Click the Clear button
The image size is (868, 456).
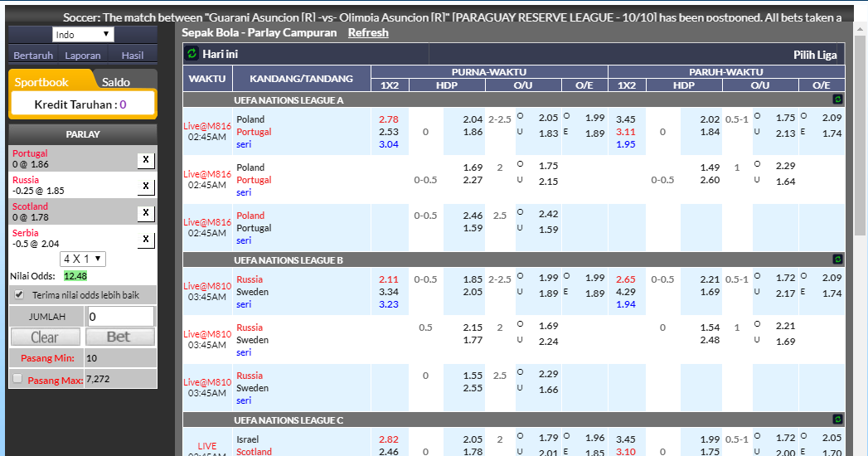(45, 337)
